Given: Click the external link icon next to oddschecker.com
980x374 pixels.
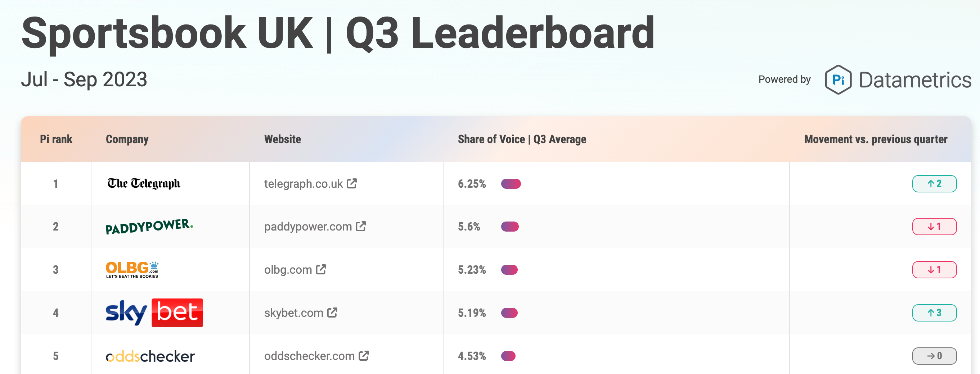Looking at the screenshot, I should (363, 356).
